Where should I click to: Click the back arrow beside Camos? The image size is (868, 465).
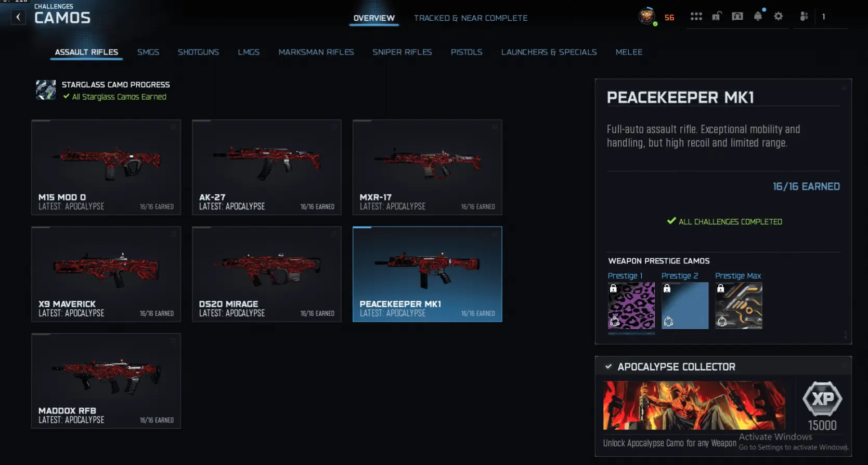pyautogui.click(x=18, y=17)
